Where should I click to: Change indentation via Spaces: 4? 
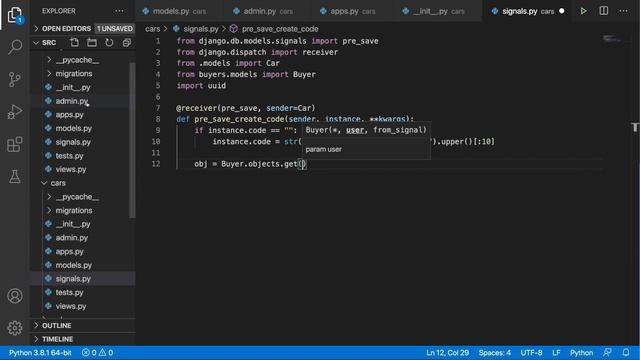[x=495, y=353]
